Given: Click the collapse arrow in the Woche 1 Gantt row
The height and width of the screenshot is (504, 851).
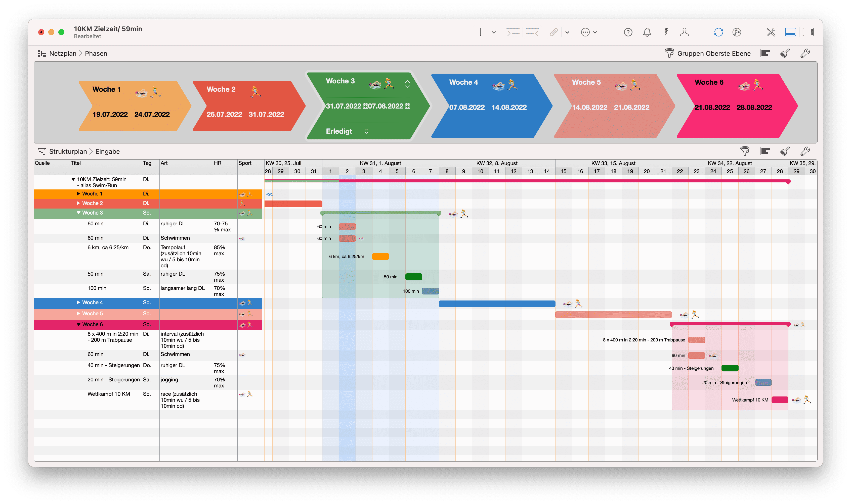Looking at the screenshot, I should coord(270,194).
